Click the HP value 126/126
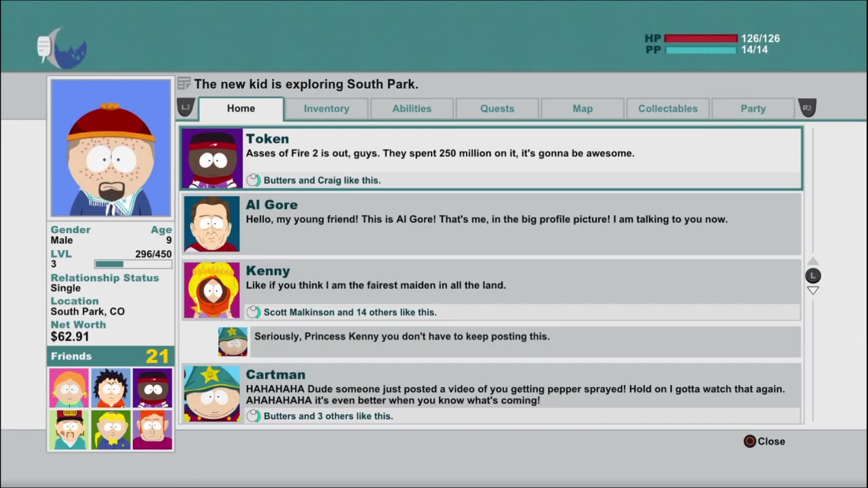The height and width of the screenshot is (488, 868). click(760, 39)
